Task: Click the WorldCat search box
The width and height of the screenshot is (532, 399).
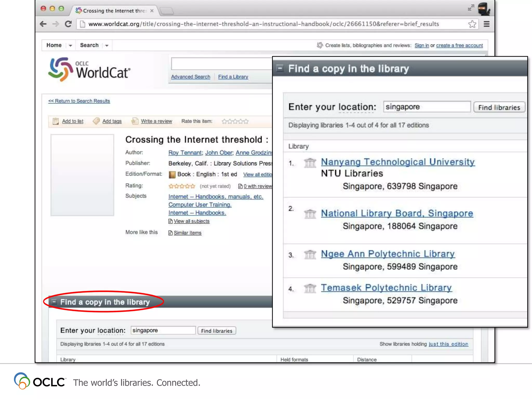Action: click(x=222, y=64)
